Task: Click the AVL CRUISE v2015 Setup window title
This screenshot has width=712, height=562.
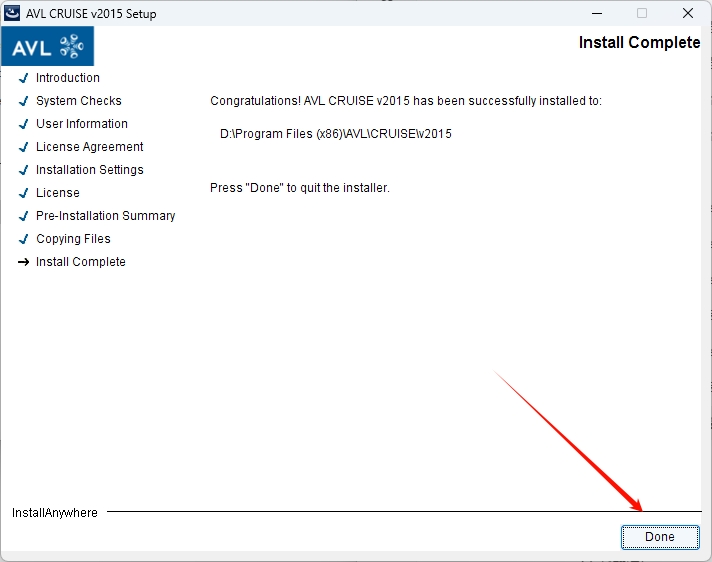Action: [91, 14]
